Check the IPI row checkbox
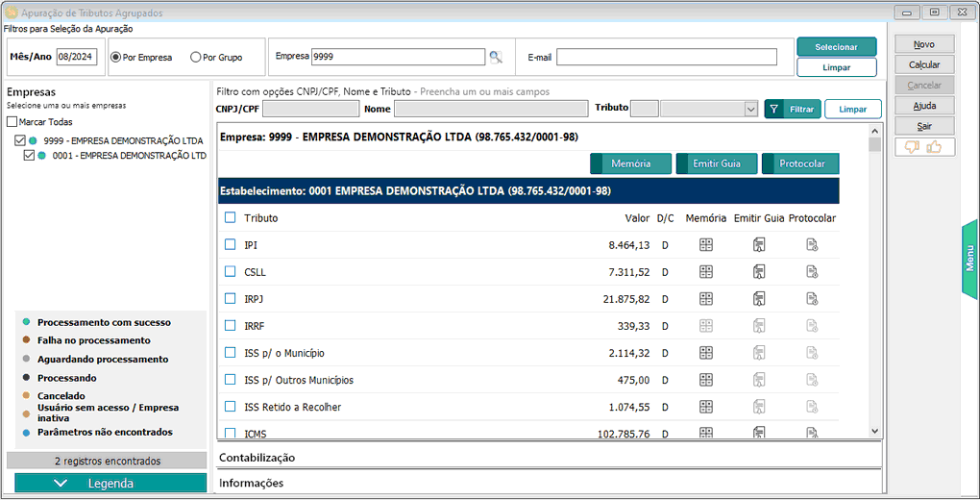Screen dimensions: 980x500 [x=230, y=244]
